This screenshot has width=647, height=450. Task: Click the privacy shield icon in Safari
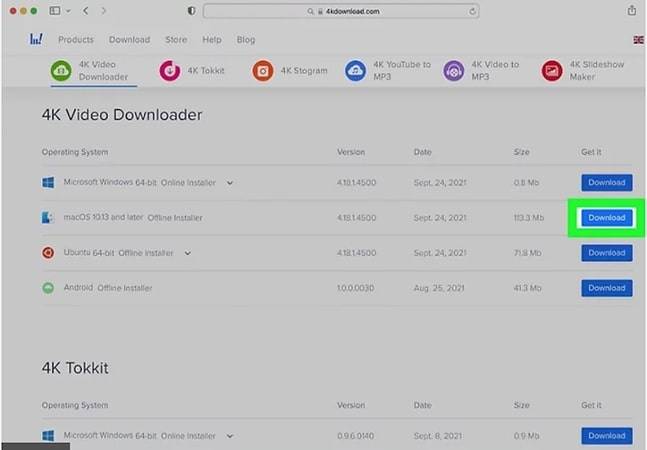tap(191, 11)
